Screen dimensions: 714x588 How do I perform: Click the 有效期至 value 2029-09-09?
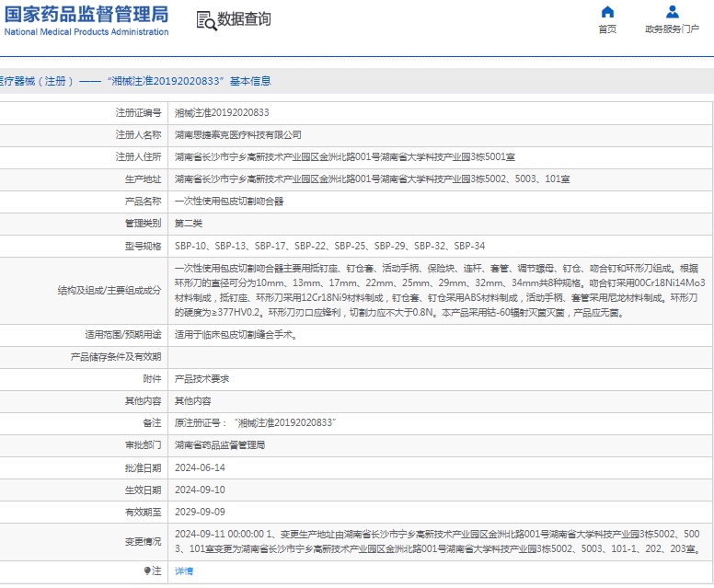200,512
